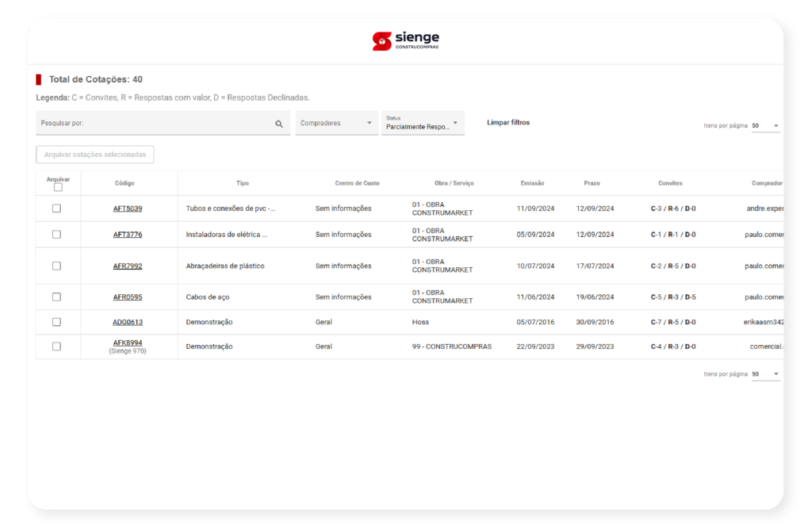Click the 'Centro de Custo' column header

point(357,183)
